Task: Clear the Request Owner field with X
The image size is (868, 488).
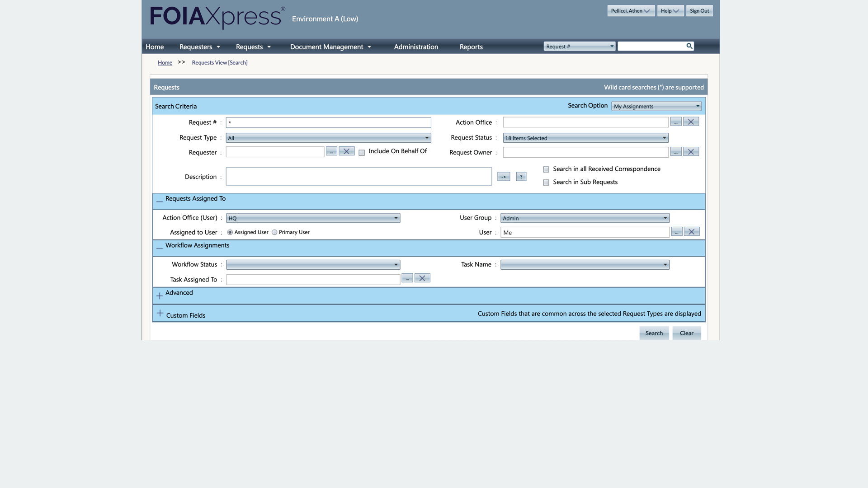Action: pos(691,152)
